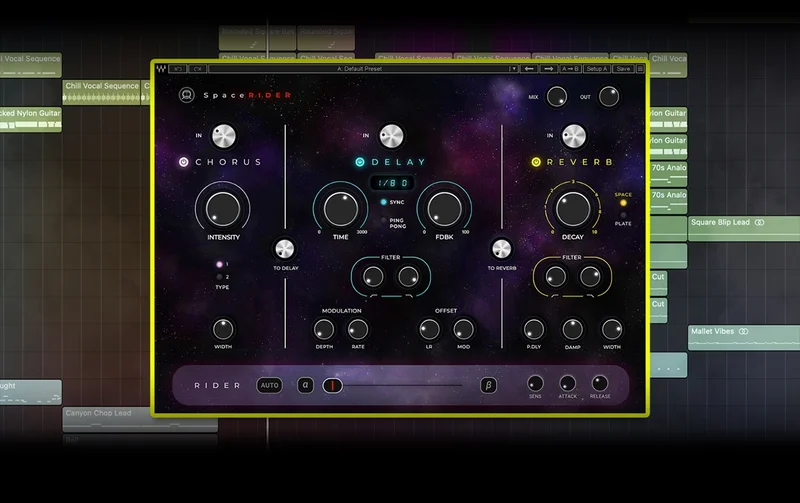Select Chorus type 2
800x503 pixels.
[x=219, y=277]
